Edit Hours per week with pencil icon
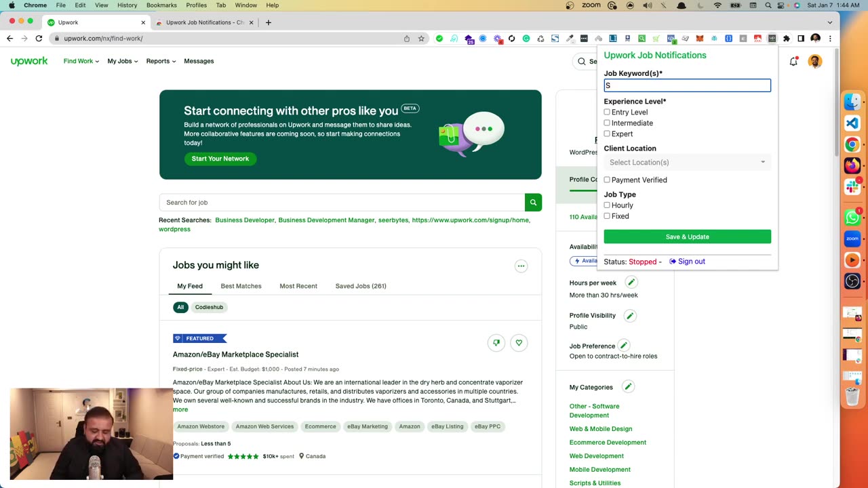868x488 pixels. [631, 283]
